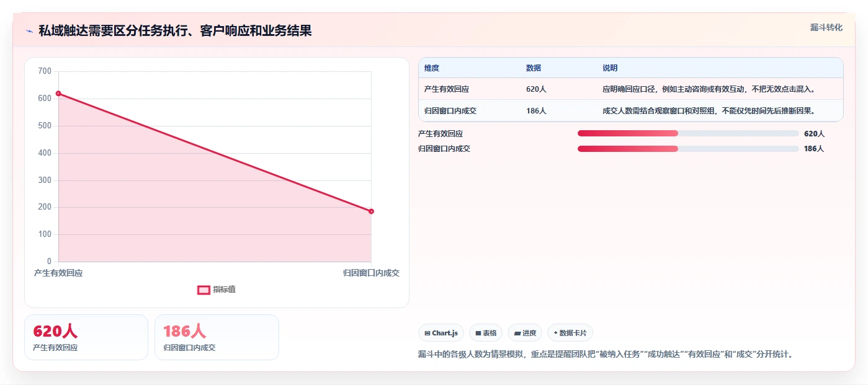This screenshot has height=385, width=868.
Task: Click the 归因窗口内成交 x-axis label
Action: 371,273
